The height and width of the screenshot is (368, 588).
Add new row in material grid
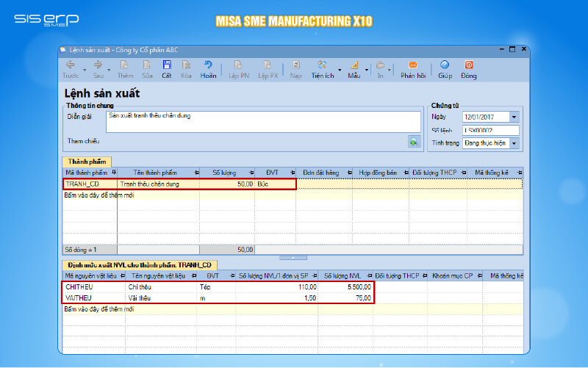point(99,309)
